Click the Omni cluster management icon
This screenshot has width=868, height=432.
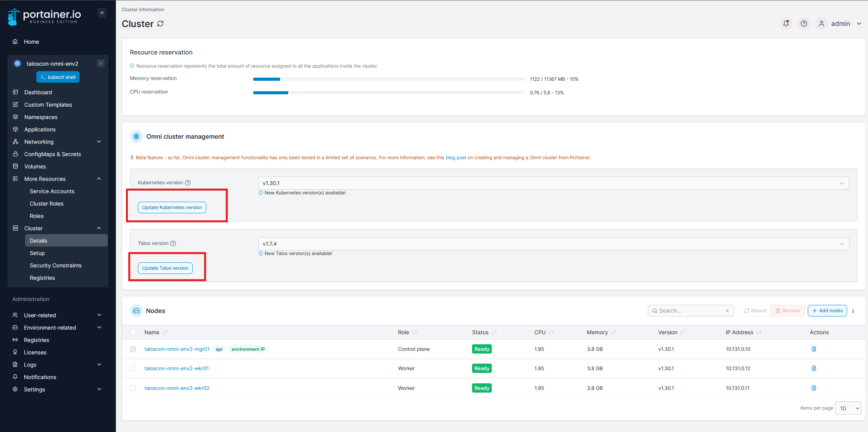136,136
